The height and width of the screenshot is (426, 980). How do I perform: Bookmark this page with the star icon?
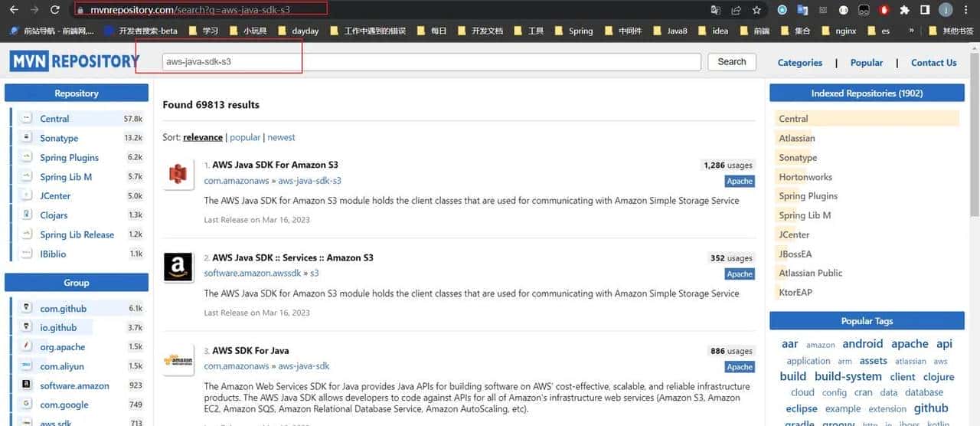coord(756,10)
